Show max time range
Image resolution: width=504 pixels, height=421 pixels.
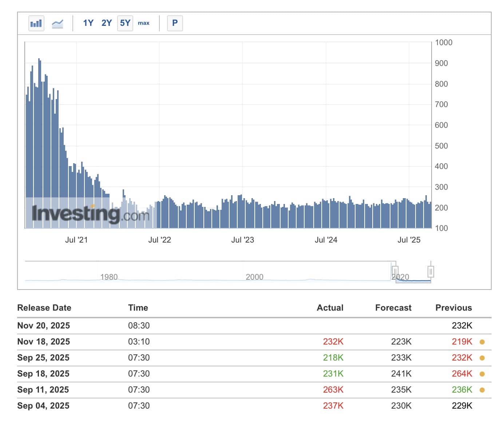coord(143,23)
